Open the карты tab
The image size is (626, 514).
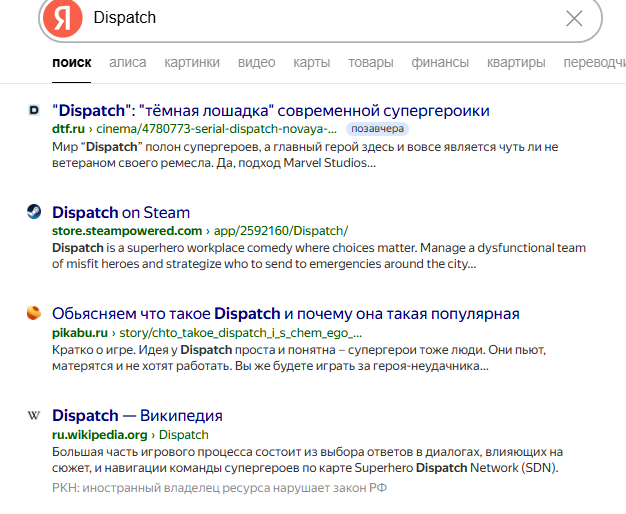pyautogui.click(x=311, y=62)
